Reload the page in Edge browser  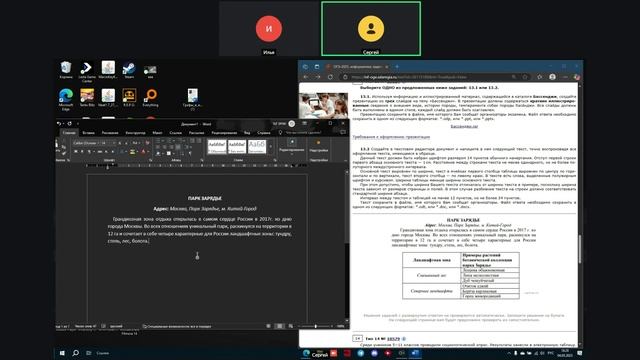pos(330,77)
